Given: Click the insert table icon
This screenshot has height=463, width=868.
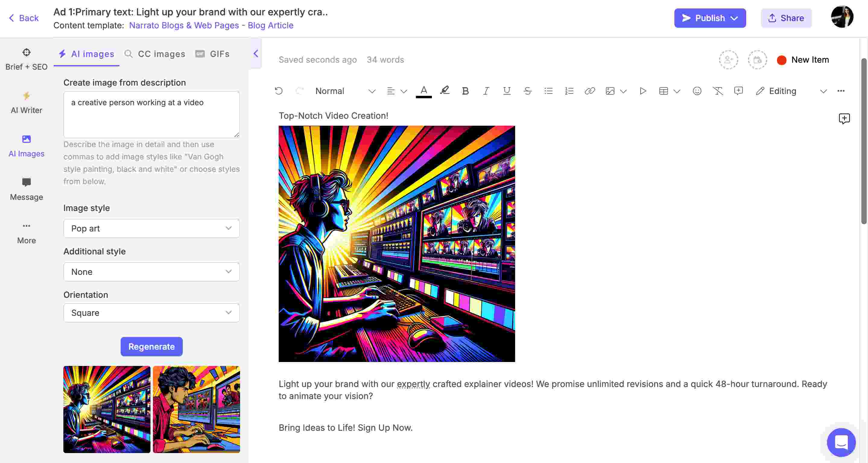Looking at the screenshot, I should click(663, 91).
